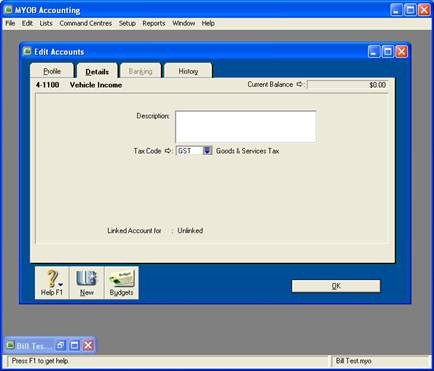
Task: Expand the Tax Code dropdown arrow
Action: [207, 151]
